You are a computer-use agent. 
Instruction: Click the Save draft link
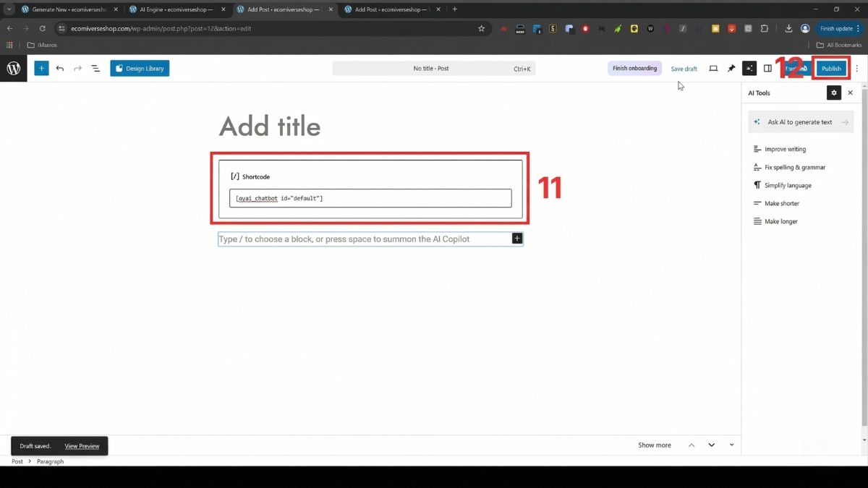(x=684, y=69)
